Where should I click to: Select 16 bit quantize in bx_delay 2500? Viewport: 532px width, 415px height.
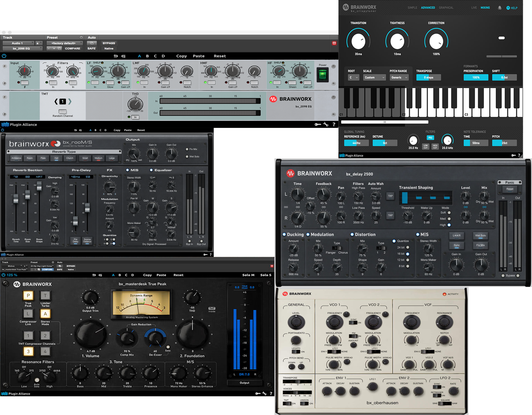click(x=408, y=254)
